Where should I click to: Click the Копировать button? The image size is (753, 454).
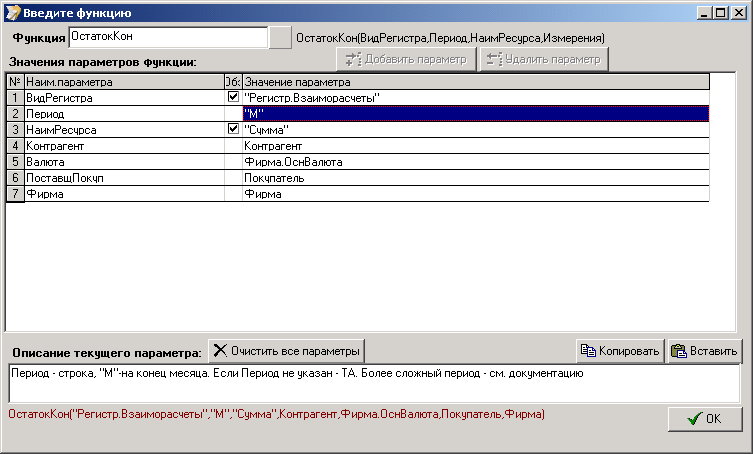pyautogui.click(x=620, y=351)
